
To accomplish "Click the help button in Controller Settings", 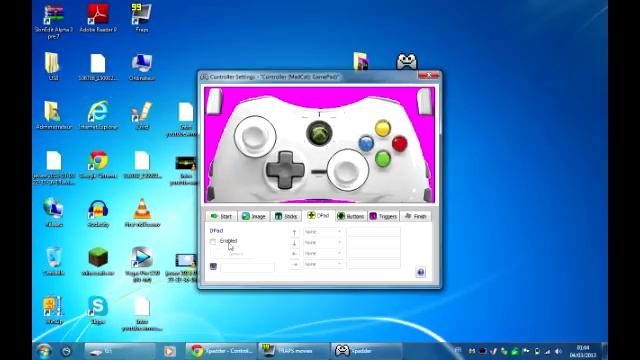I will (420, 272).
